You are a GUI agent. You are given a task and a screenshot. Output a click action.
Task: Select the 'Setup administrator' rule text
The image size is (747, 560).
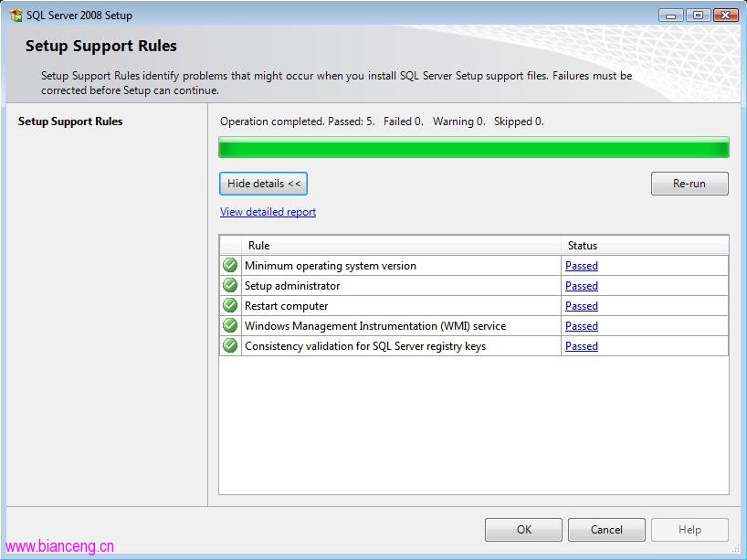[x=292, y=285]
